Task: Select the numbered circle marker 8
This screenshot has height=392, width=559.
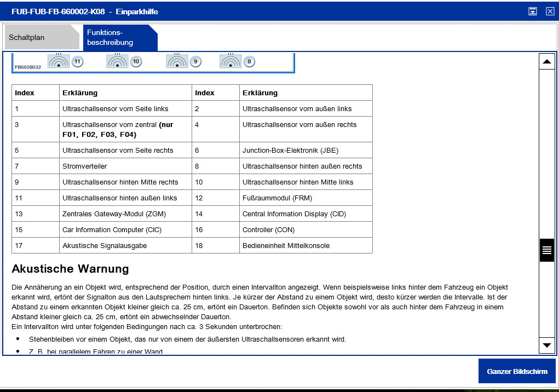Action: (x=249, y=61)
